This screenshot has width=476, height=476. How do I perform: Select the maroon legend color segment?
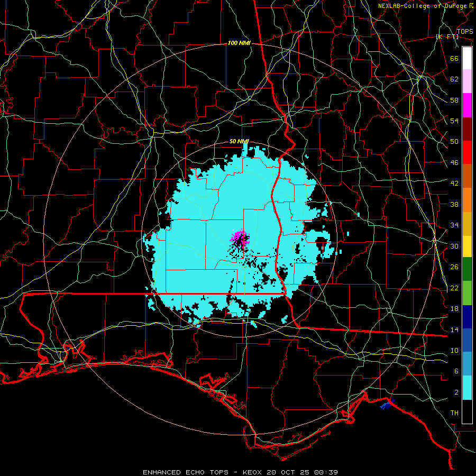pos(467,129)
